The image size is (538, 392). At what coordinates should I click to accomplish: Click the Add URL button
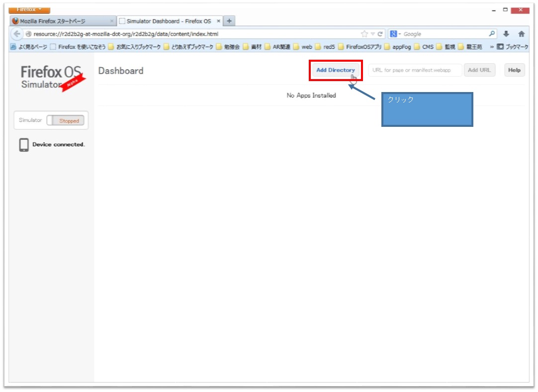[479, 70]
